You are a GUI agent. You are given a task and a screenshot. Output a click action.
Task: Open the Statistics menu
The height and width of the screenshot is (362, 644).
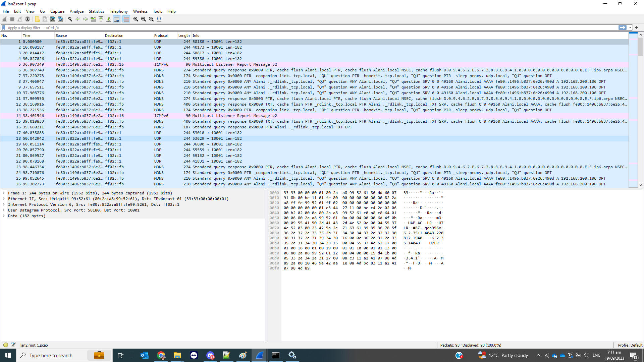pos(96,11)
